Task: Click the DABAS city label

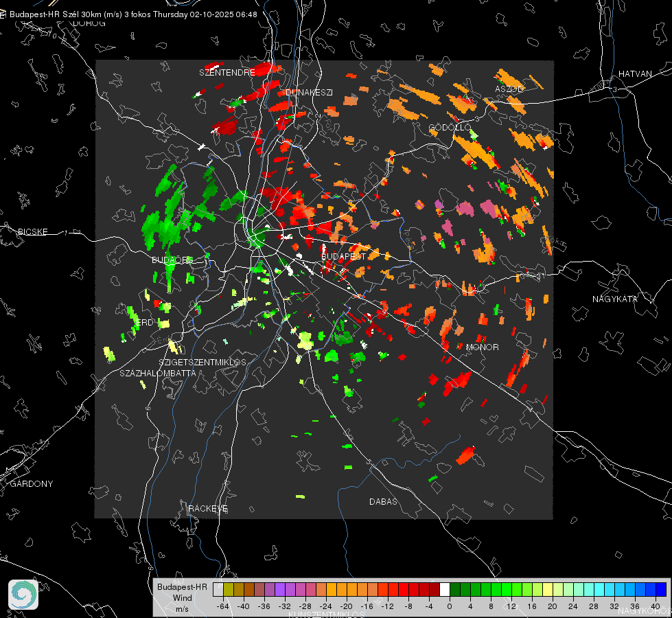Action: tap(383, 502)
